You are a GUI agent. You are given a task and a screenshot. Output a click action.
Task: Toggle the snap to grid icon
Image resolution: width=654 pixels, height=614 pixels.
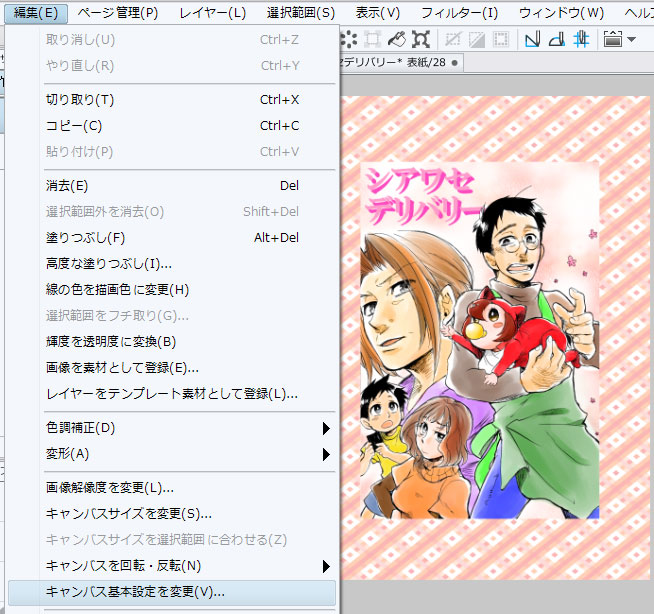click(581, 40)
